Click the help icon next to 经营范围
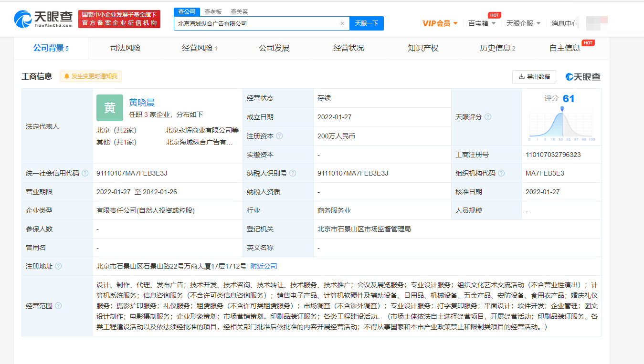The height and width of the screenshot is (364, 644). (x=58, y=306)
